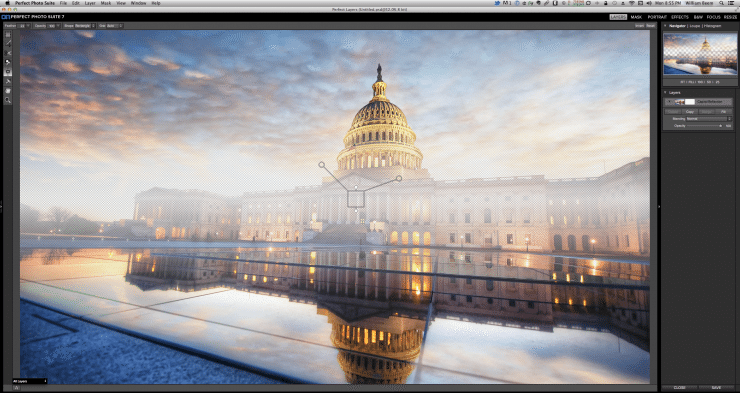Open Notification Center icon in menu bar

(x=731, y=3)
